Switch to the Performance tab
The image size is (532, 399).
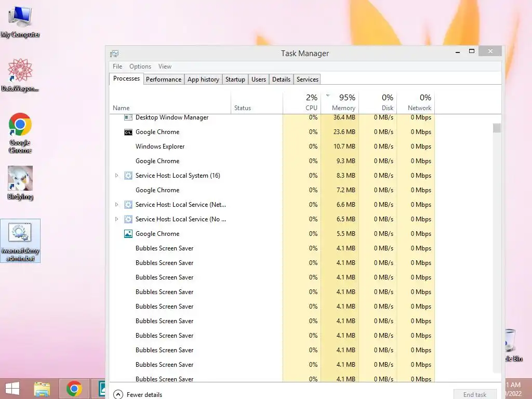point(164,79)
